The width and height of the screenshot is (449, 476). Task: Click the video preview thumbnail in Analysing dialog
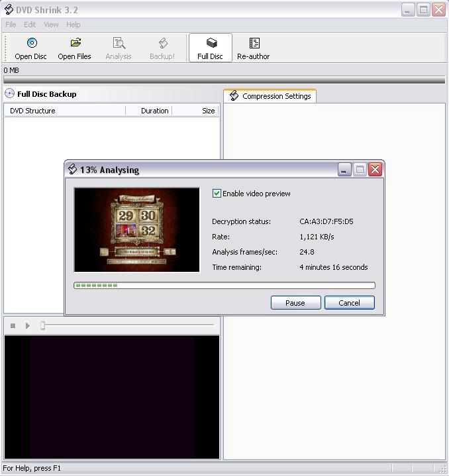click(136, 230)
